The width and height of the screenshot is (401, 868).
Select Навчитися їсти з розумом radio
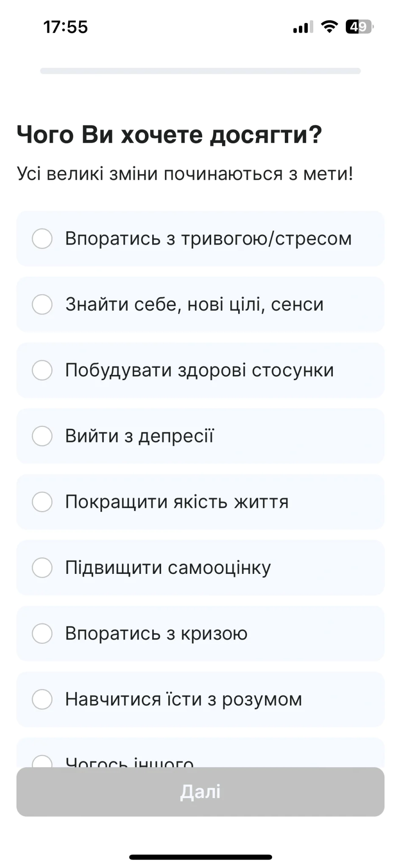click(42, 699)
